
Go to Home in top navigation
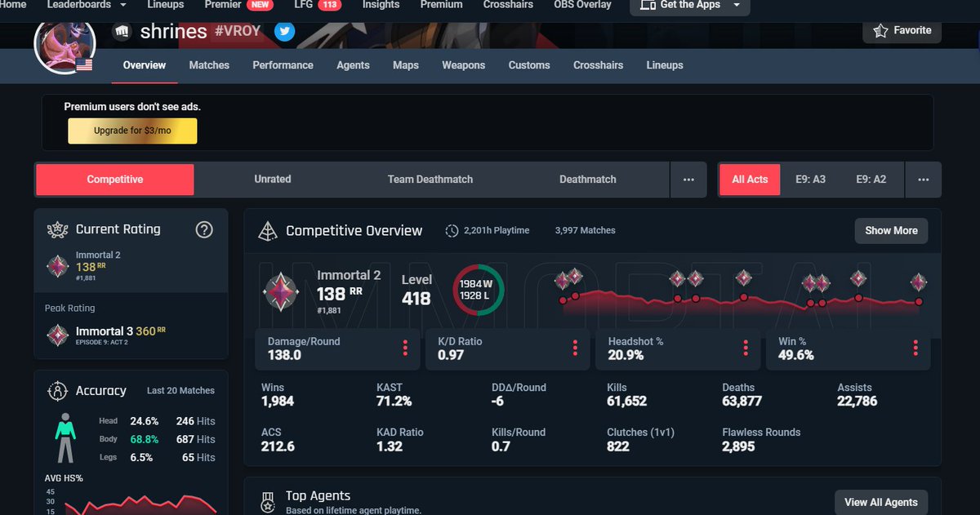pos(13,5)
